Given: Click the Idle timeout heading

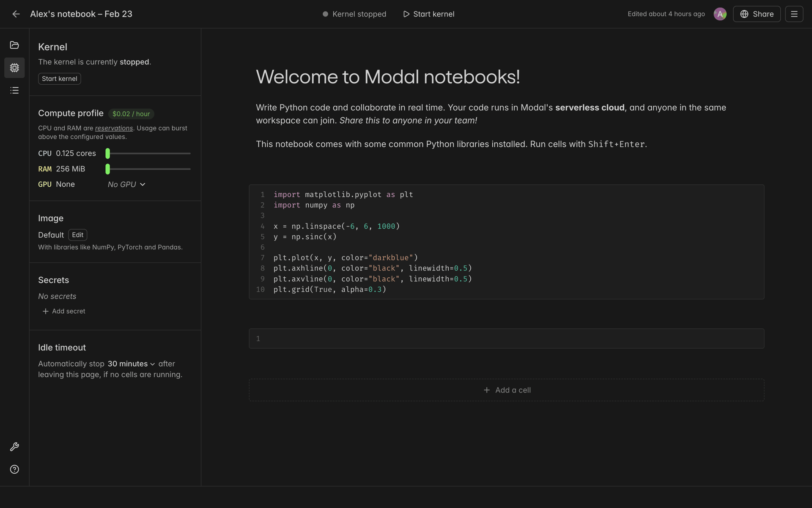Looking at the screenshot, I should point(62,348).
